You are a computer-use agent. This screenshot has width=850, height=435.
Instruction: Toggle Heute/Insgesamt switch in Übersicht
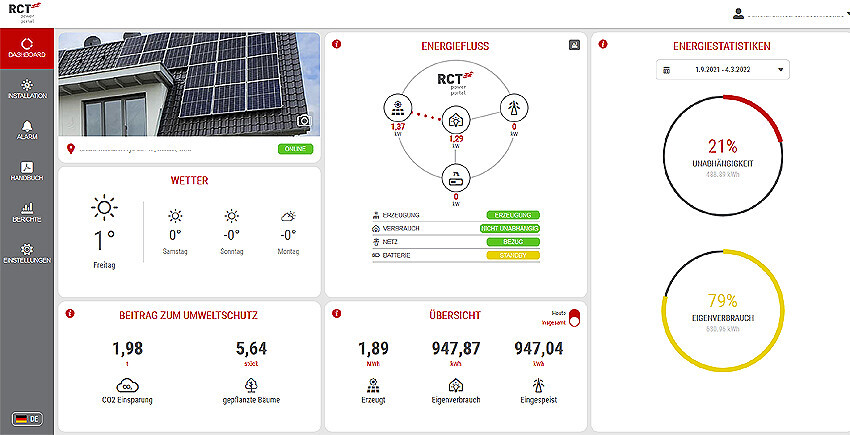click(x=573, y=318)
